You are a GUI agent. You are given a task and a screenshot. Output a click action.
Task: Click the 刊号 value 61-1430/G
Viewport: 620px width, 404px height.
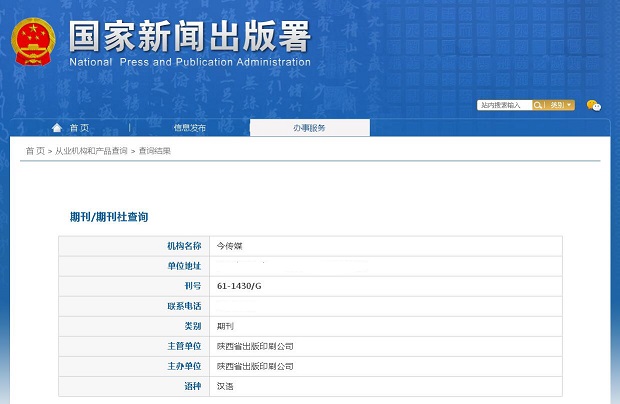coord(239,286)
